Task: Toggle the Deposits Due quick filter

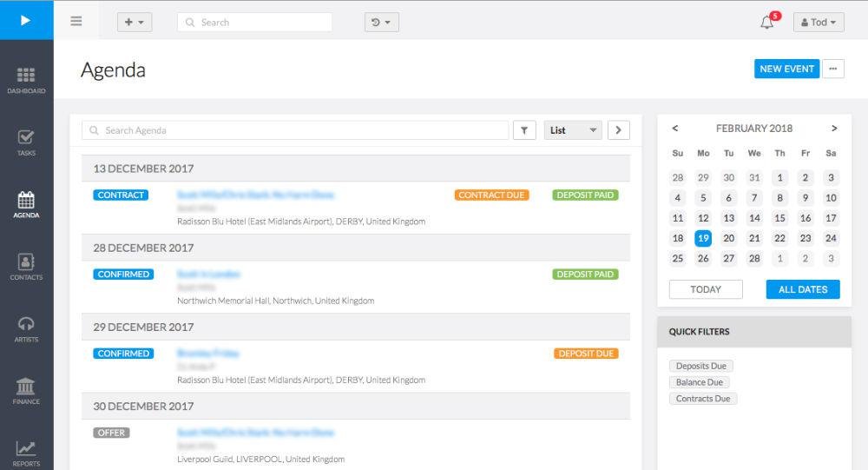Action: 700,366
